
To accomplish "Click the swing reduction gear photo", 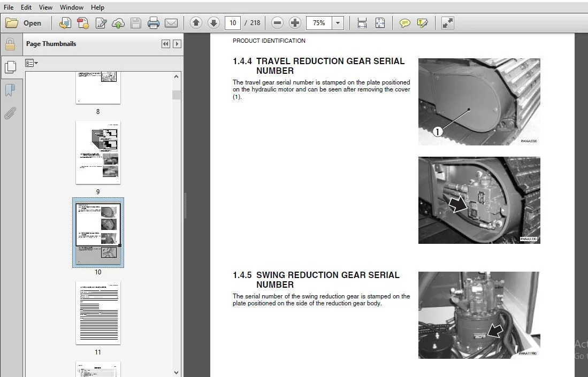I will 479,315.
